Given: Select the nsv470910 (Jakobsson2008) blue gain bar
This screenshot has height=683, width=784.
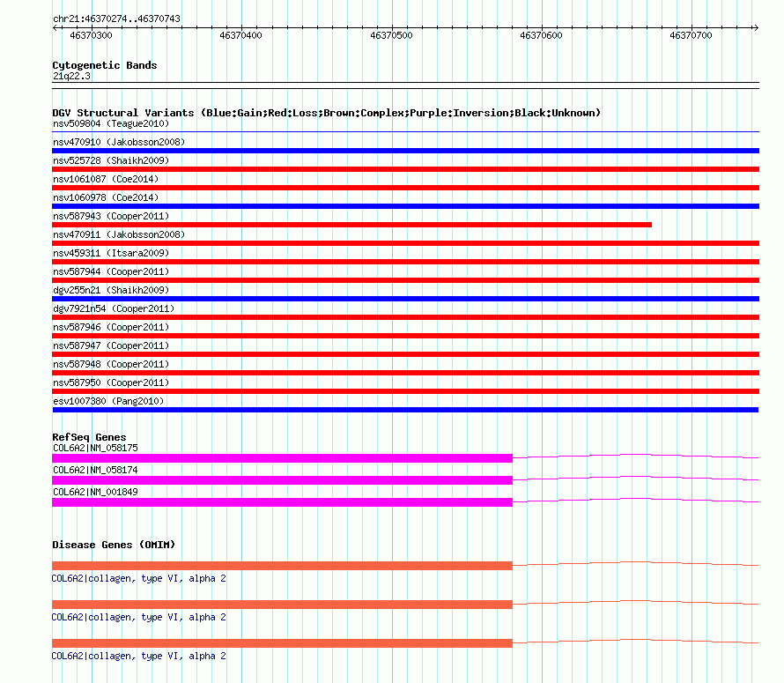Looking at the screenshot, I should [405, 151].
